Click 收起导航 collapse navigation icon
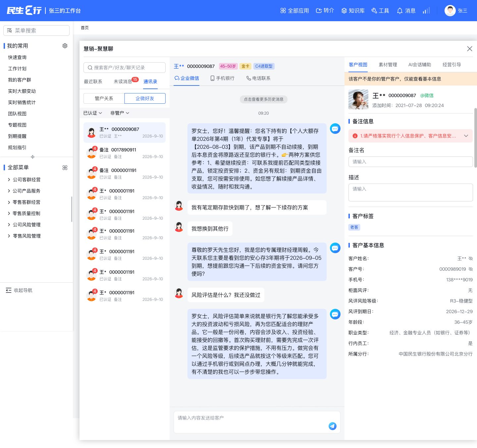477x448 pixels. (x=9, y=290)
